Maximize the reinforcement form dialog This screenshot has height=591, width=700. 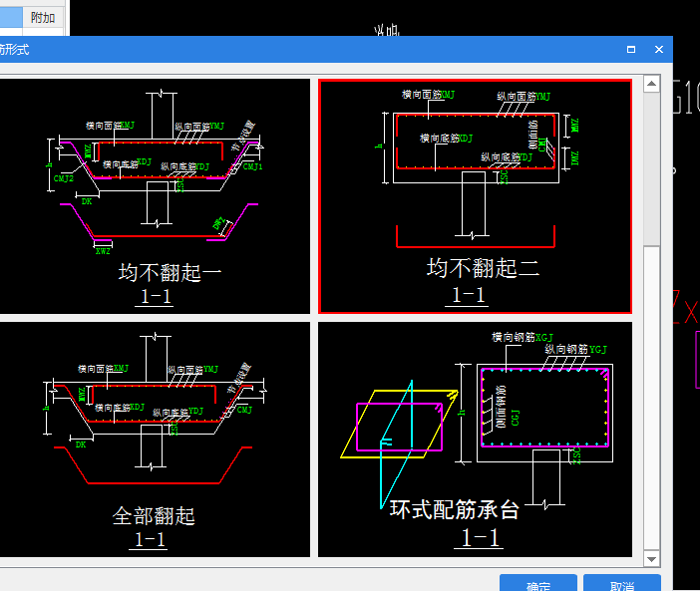631,50
